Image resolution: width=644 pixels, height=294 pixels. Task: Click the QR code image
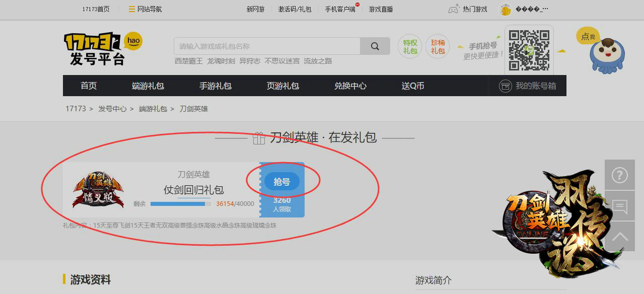[529, 50]
